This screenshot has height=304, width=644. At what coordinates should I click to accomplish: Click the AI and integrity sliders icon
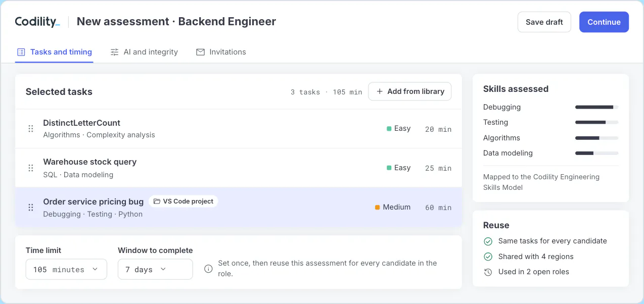point(115,52)
